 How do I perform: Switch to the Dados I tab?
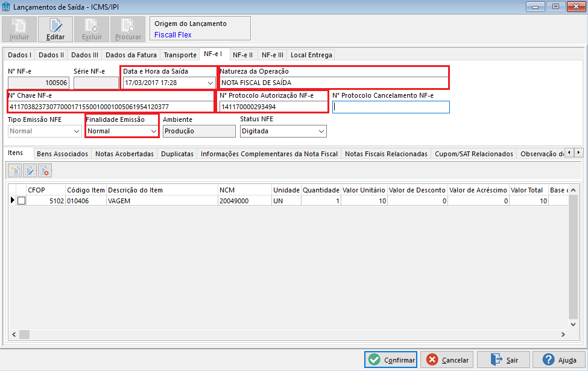coord(19,55)
